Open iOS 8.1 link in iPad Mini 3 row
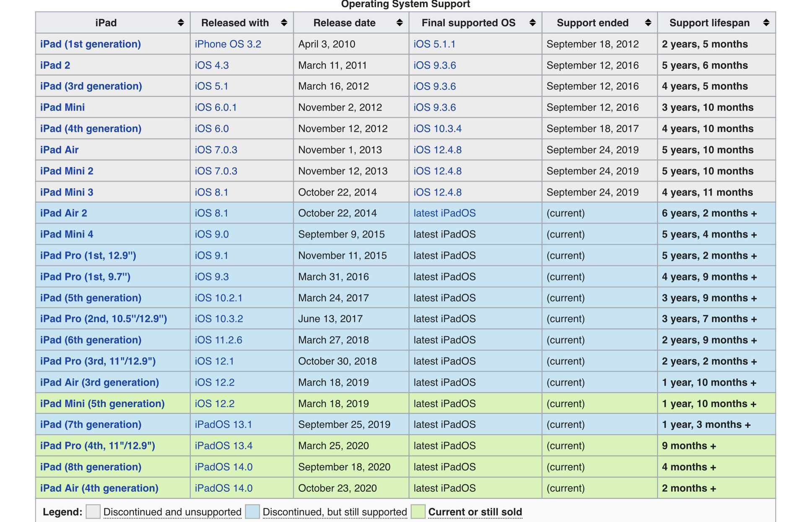The height and width of the screenshot is (522, 812). tap(212, 192)
